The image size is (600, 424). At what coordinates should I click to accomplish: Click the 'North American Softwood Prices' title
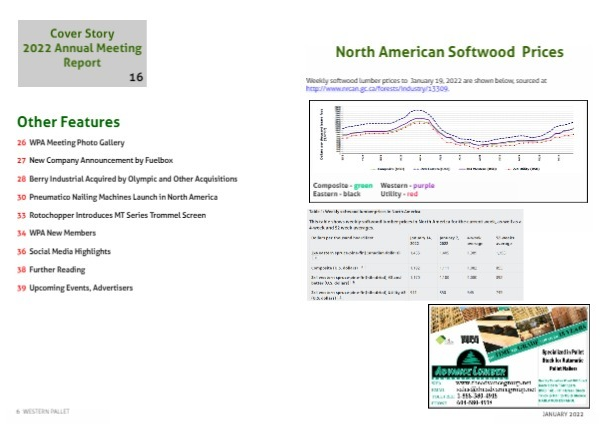449,52
